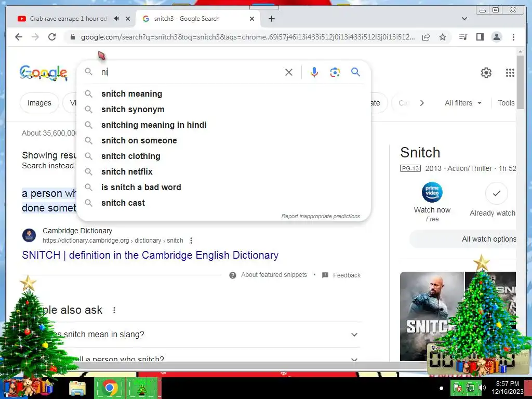Go back to the previous page

tap(19, 37)
